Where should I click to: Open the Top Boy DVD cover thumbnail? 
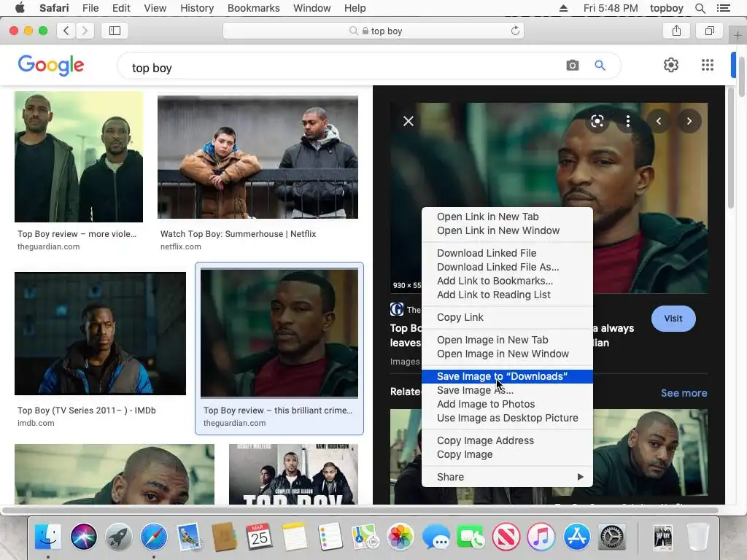(293, 474)
